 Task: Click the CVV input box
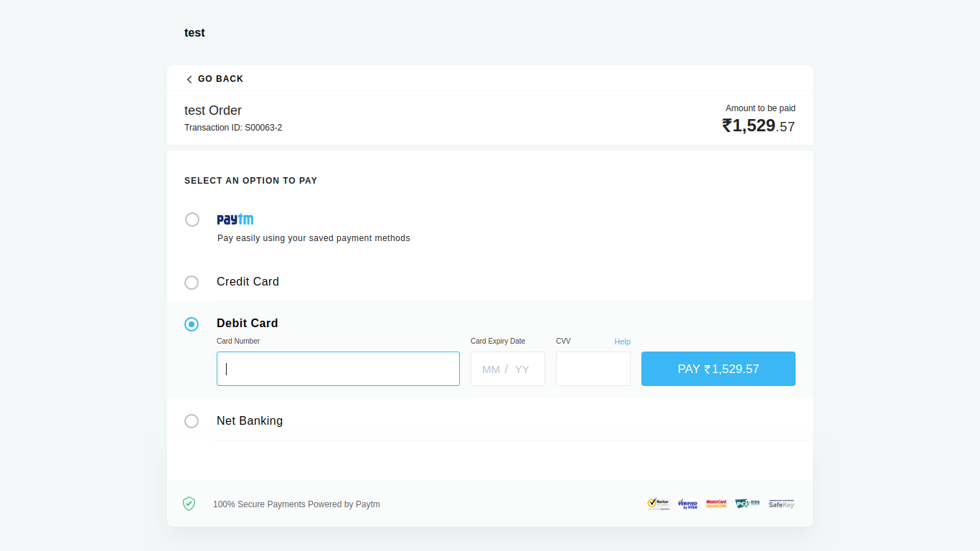pos(593,369)
